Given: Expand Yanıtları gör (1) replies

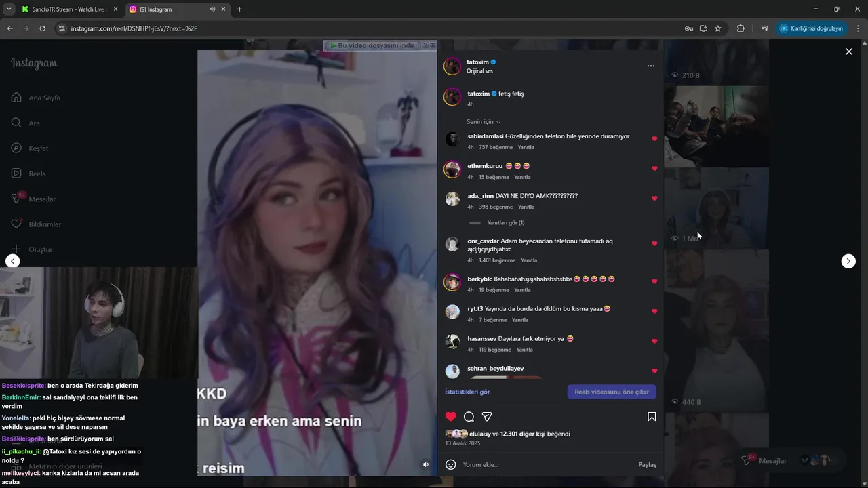Looking at the screenshot, I should tap(506, 222).
